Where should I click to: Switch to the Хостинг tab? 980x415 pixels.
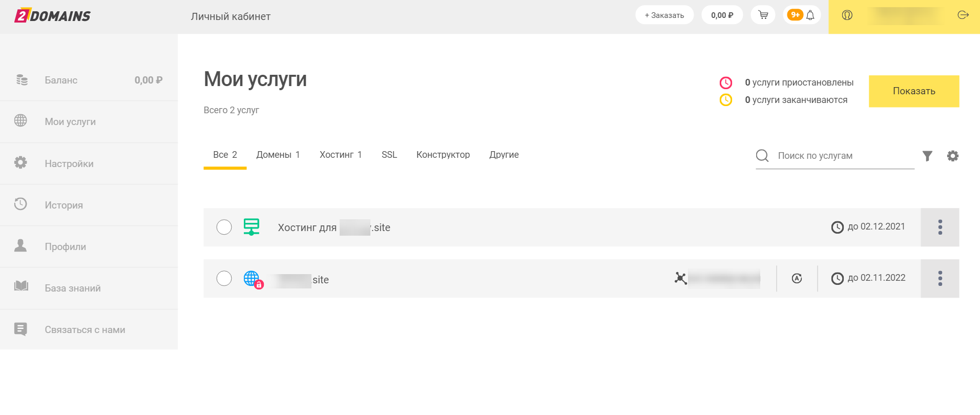(x=341, y=155)
